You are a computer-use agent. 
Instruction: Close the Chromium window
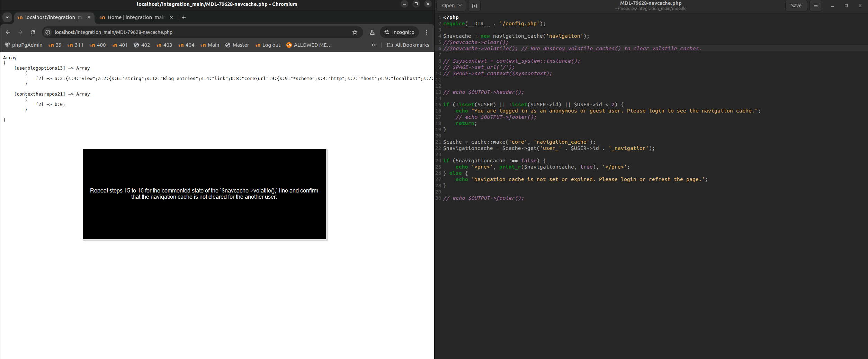pyautogui.click(x=428, y=4)
